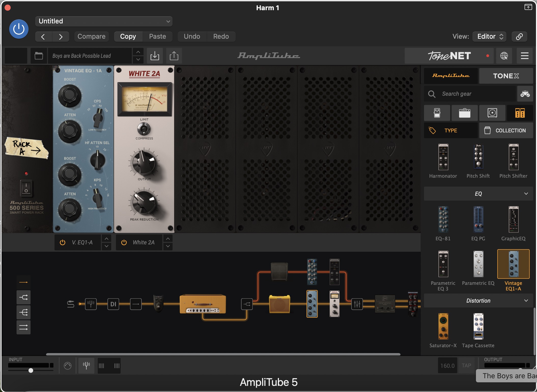Toggle V. EQ1-A module power
The height and width of the screenshot is (392, 537).
click(x=63, y=243)
